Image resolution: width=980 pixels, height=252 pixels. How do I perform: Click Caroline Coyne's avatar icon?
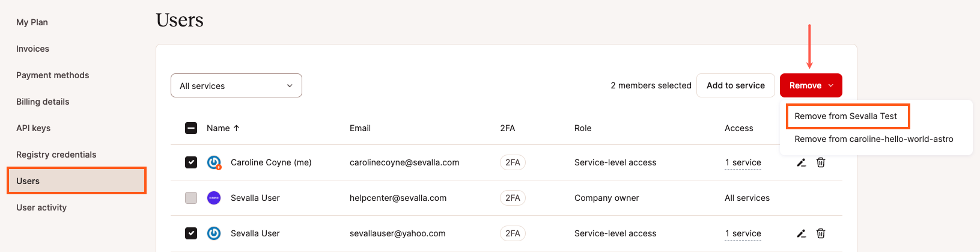[214, 162]
